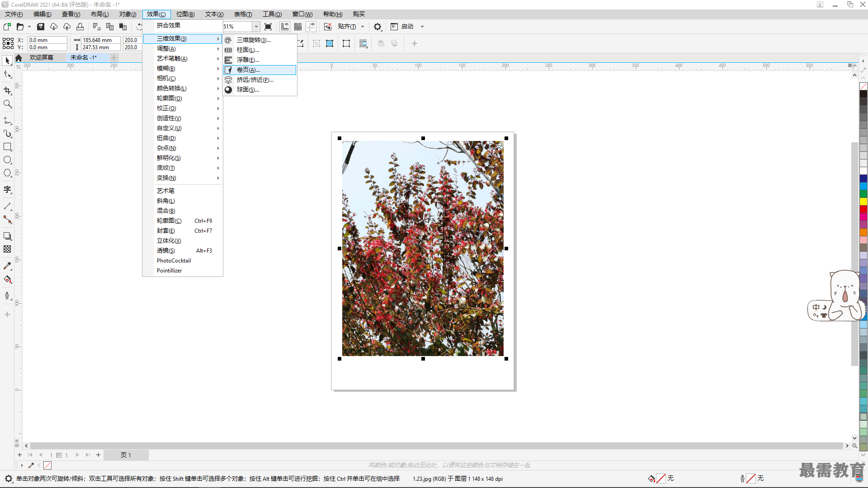This screenshot has height=488, width=868.
Task: Expand the Open file dropdown arrow
Action: click(x=29, y=27)
